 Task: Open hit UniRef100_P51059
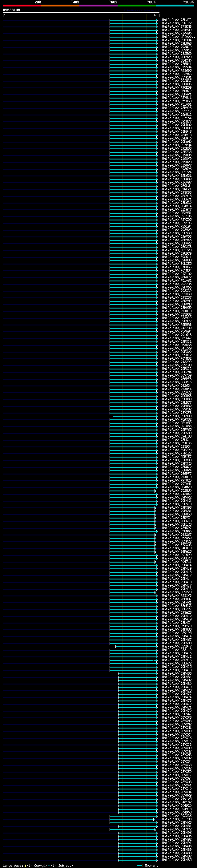point(177,423)
